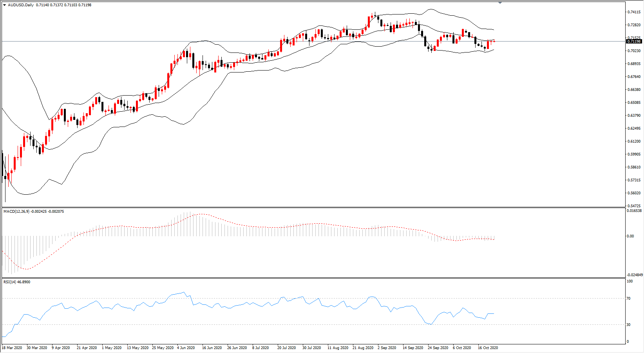Click the 13 May 2020 date label
This screenshot has height=353, width=644.
point(137,348)
